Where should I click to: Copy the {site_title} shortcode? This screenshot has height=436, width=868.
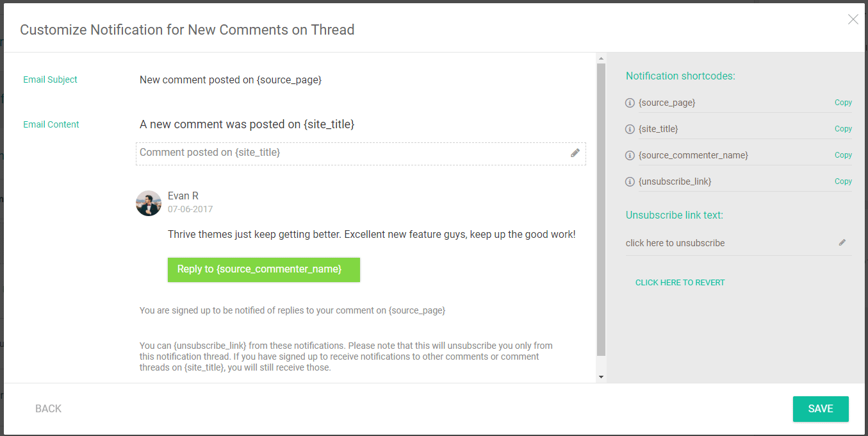[843, 129]
